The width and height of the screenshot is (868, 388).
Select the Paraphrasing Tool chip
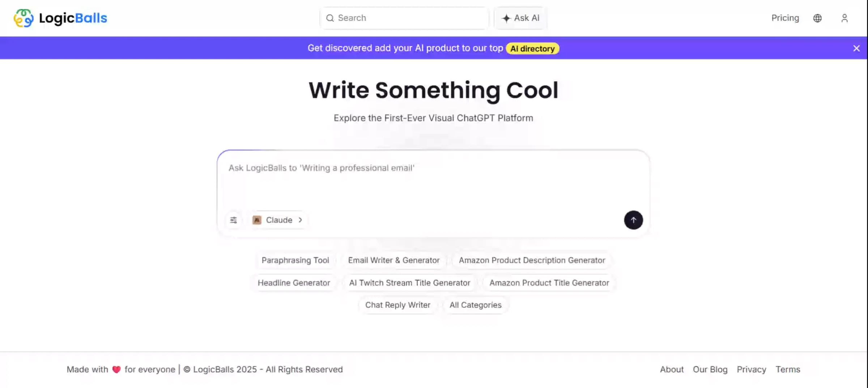pyautogui.click(x=295, y=260)
